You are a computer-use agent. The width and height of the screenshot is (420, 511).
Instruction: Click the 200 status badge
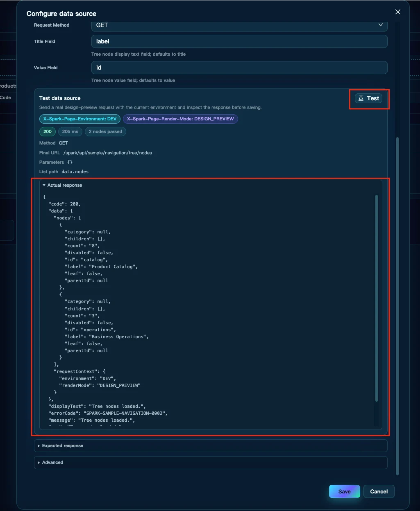pyautogui.click(x=48, y=131)
